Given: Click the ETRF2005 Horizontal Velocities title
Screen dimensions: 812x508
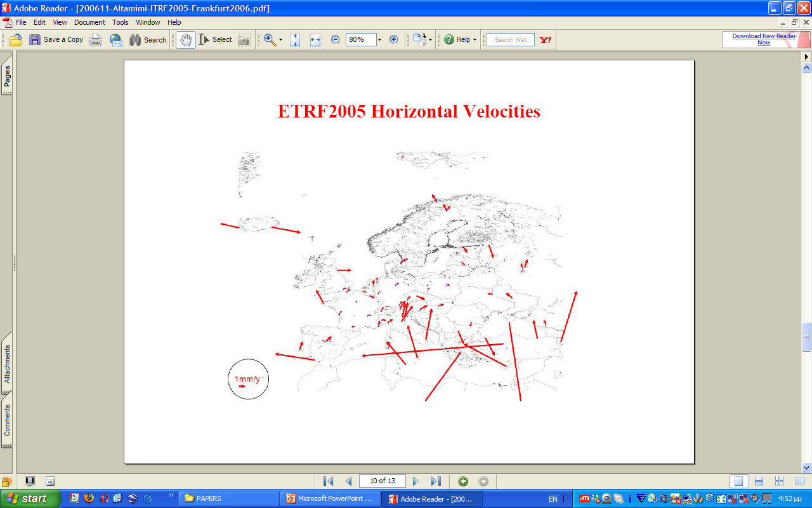Looking at the screenshot, I should point(409,111).
